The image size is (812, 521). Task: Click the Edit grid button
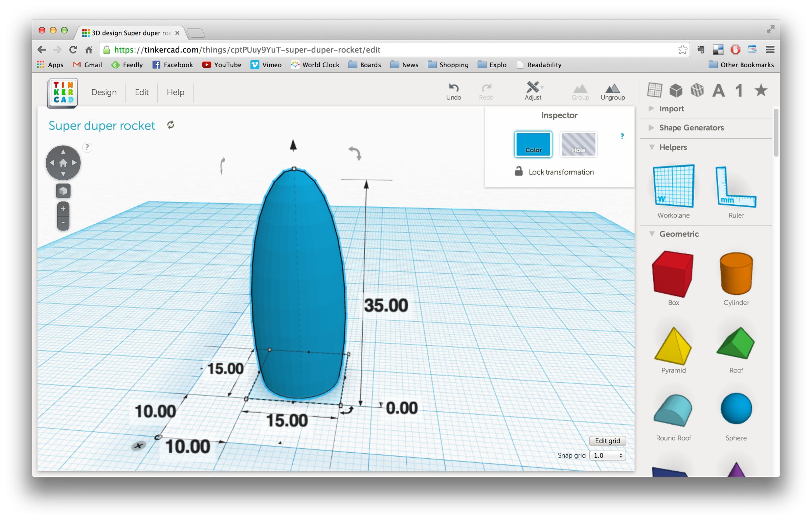click(x=607, y=441)
